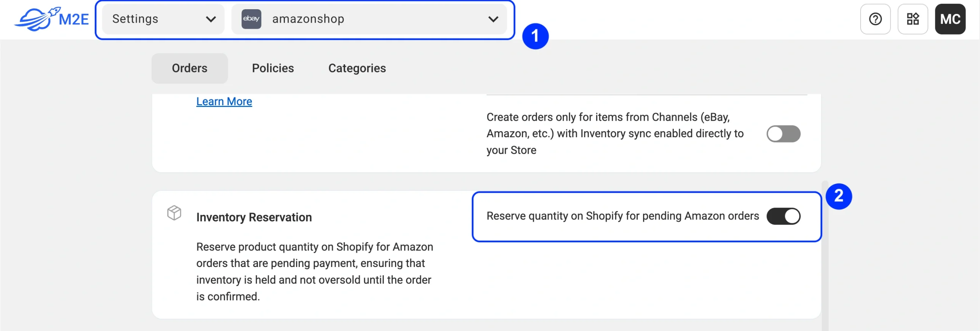Screen dimensions: 980x331
Task: Enable orders only for synced Channel items
Action: [783, 134]
